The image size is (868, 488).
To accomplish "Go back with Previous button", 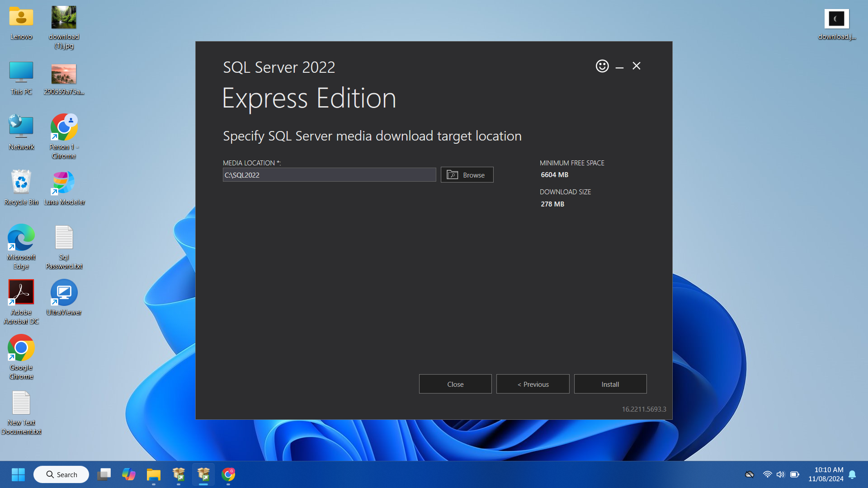I will click(x=533, y=384).
